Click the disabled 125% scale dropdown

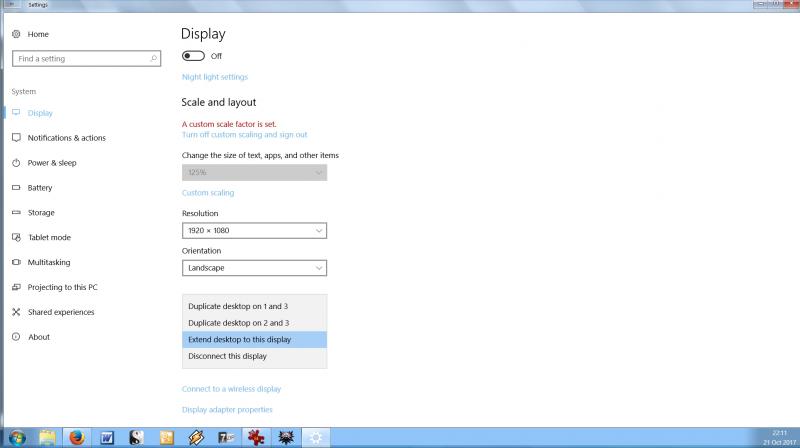coord(254,173)
